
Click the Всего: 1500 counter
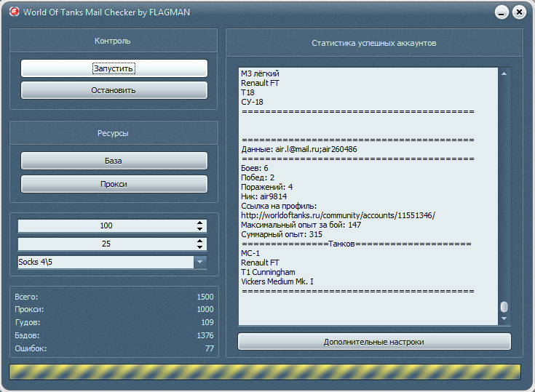114,297
